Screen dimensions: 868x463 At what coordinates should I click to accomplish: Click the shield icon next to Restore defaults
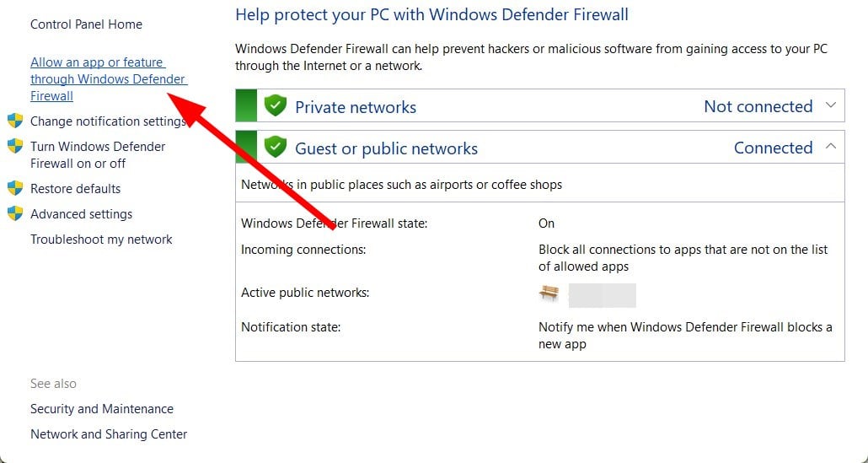pyautogui.click(x=15, y=188)
